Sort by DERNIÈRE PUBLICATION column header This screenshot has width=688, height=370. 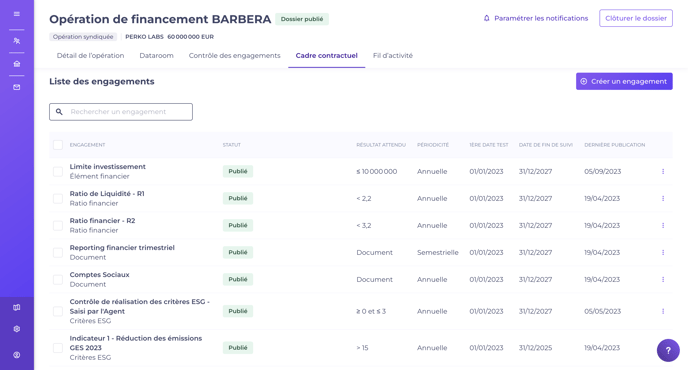(x=614, y=145)
